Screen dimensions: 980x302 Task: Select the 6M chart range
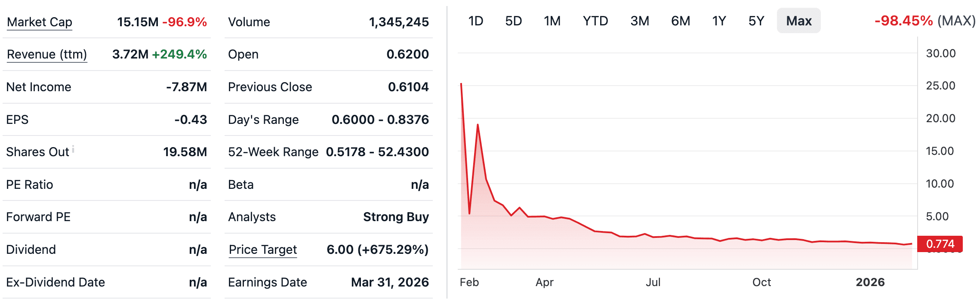click(x=680, y=20)
